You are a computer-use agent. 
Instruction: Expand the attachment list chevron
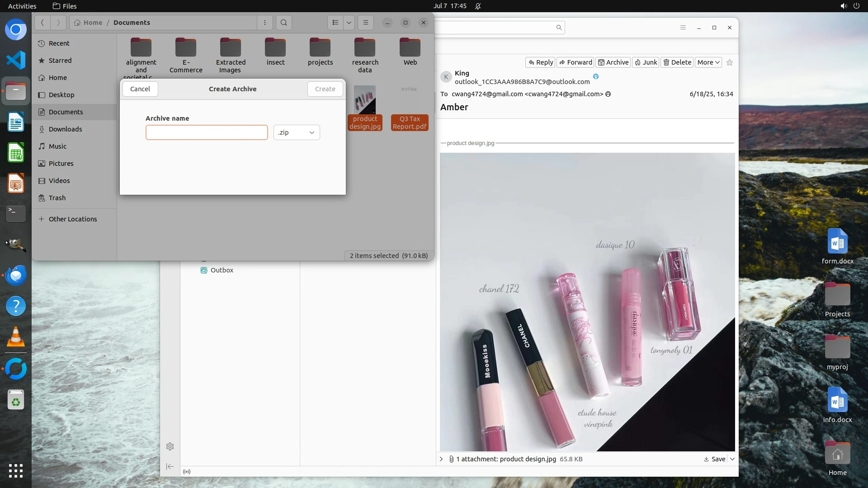pos(441,459)
